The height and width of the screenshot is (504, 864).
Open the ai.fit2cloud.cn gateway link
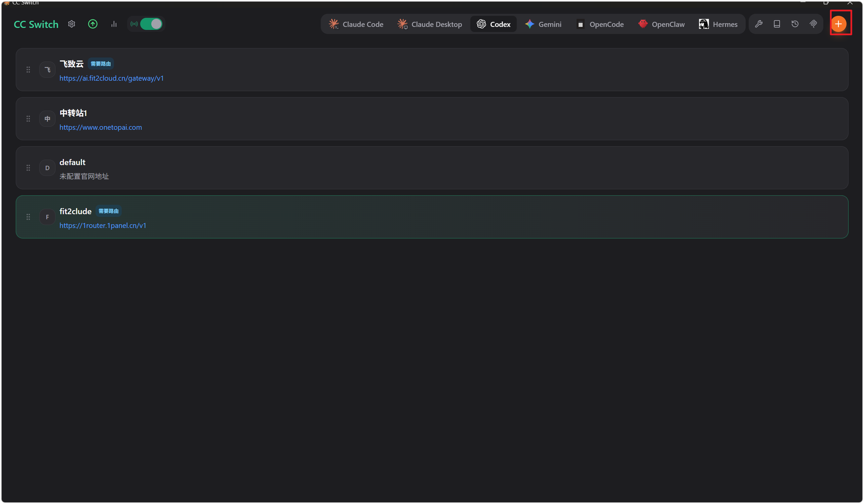tap(111, 78)
